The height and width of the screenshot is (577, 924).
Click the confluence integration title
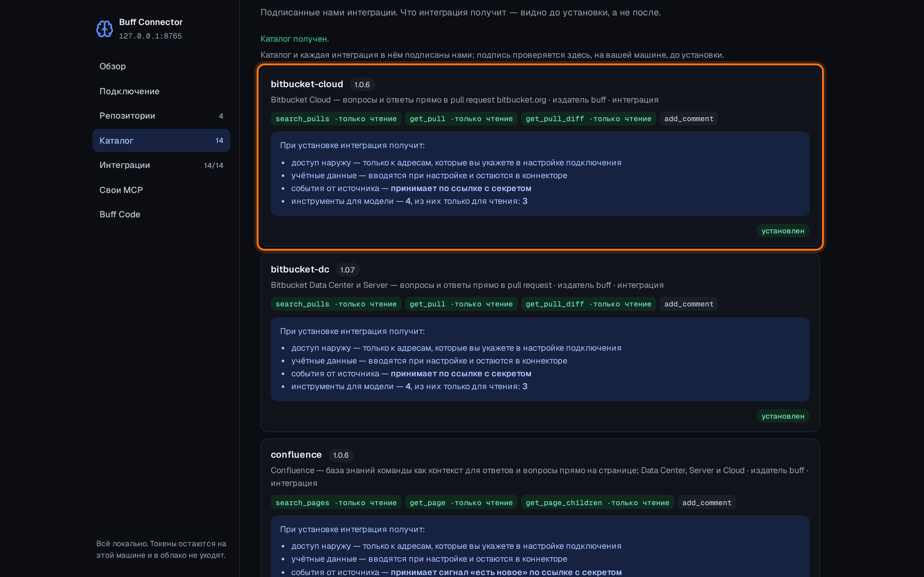click(296, 455)
